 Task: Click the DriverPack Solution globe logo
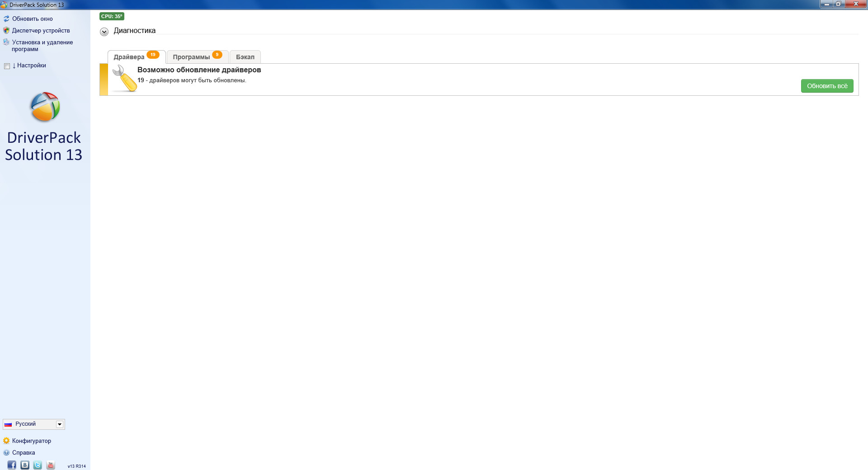[x=45, y=107]
